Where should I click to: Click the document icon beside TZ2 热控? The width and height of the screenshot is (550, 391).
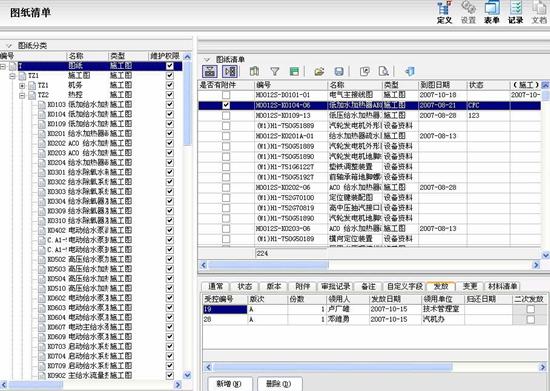tap(32, 95)
